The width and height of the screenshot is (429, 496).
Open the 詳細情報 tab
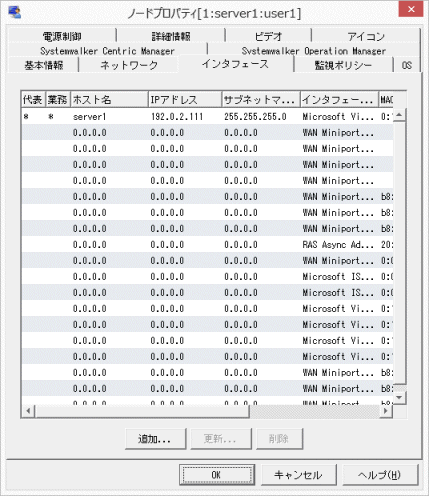pos(171,36)
